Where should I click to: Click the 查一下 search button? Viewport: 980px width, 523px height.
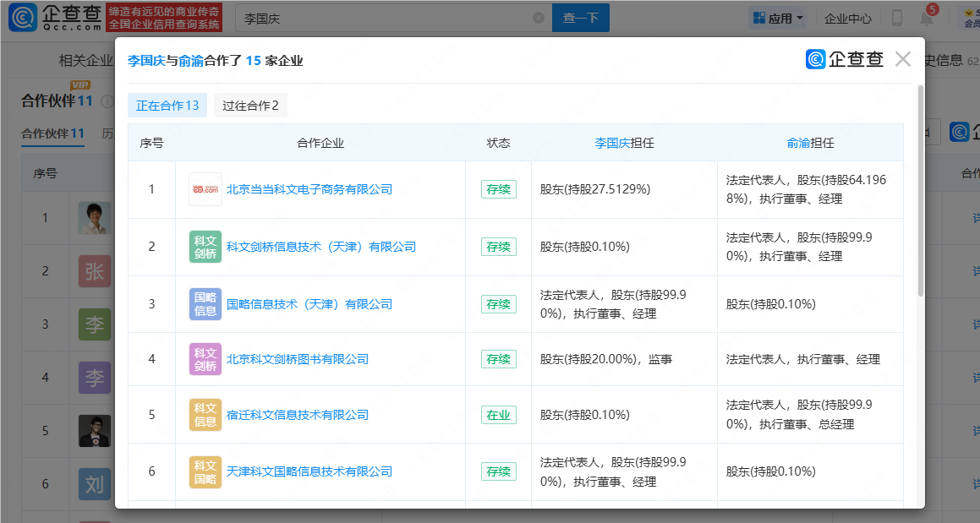581,18
